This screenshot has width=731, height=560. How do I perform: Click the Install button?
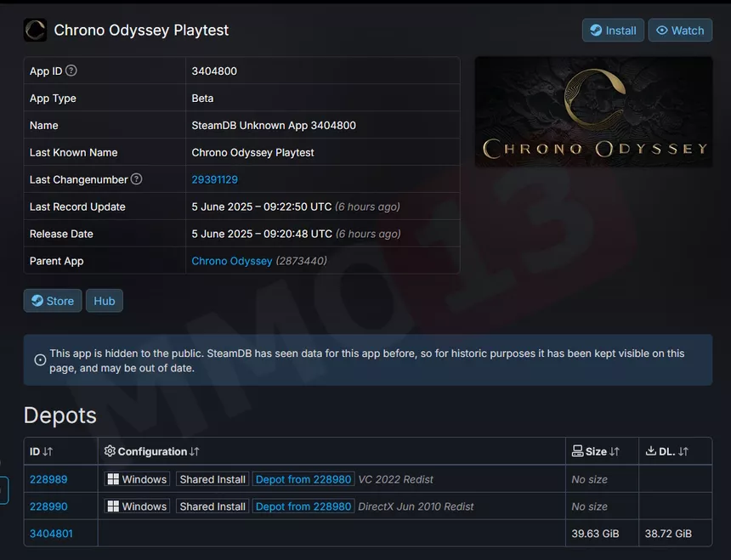coord(613,31)
